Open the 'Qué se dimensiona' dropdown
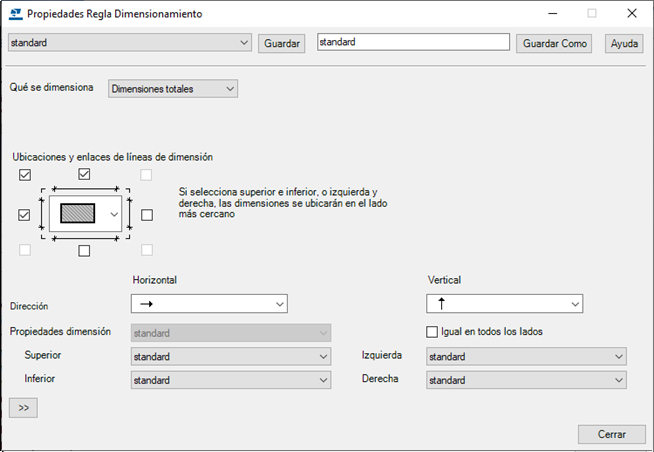 coord(173,89)
